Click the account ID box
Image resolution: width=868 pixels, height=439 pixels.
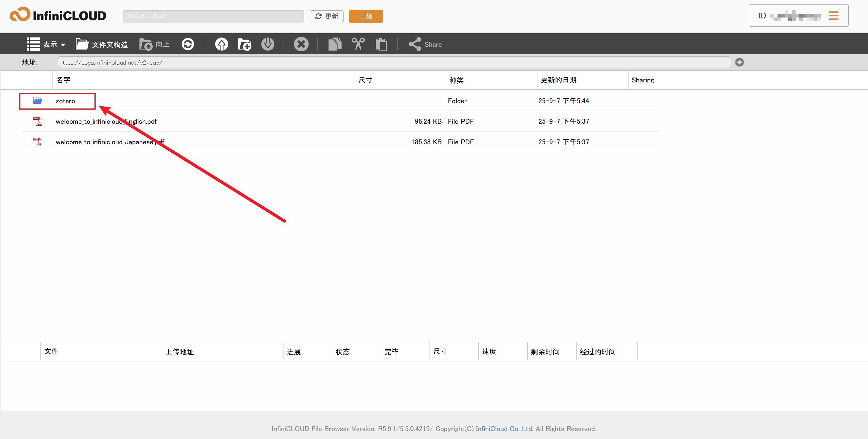coord(799,15)
